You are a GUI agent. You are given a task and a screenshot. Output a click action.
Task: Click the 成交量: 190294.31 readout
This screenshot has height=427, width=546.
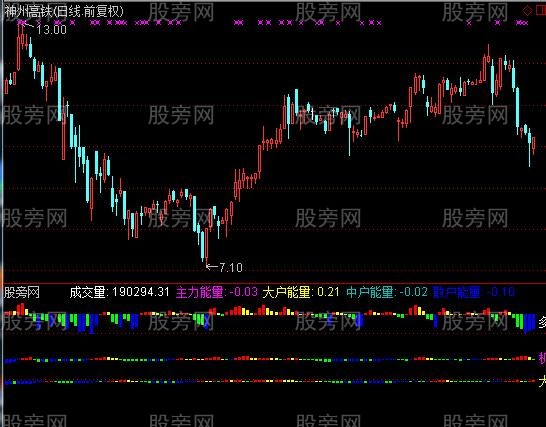click(119, 292)
